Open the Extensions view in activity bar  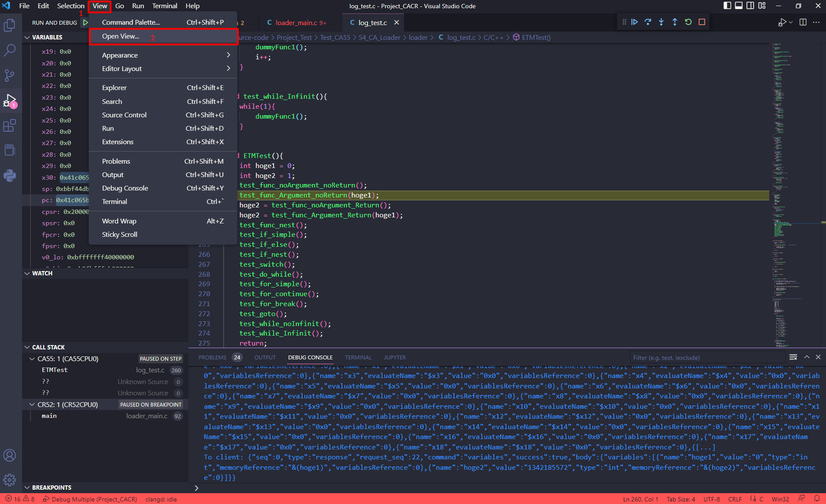[x=10, y=126]
